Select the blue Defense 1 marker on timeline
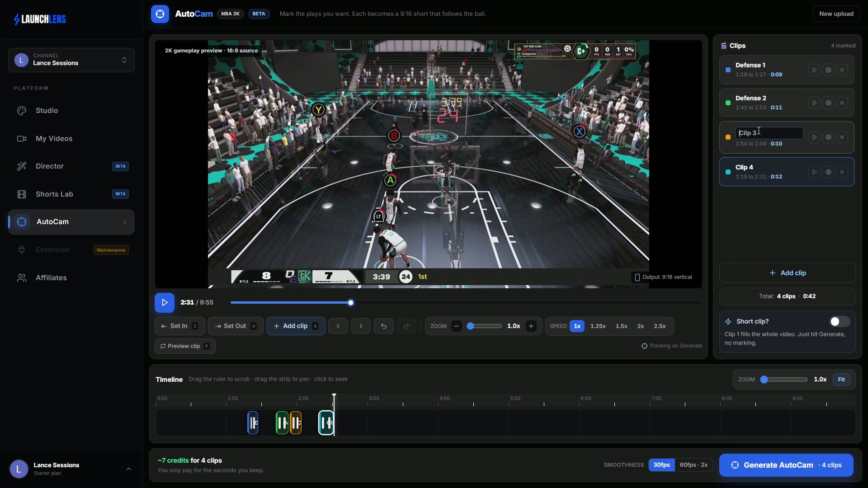The height and width of the screenshot is (488, 868). point(253,423)
